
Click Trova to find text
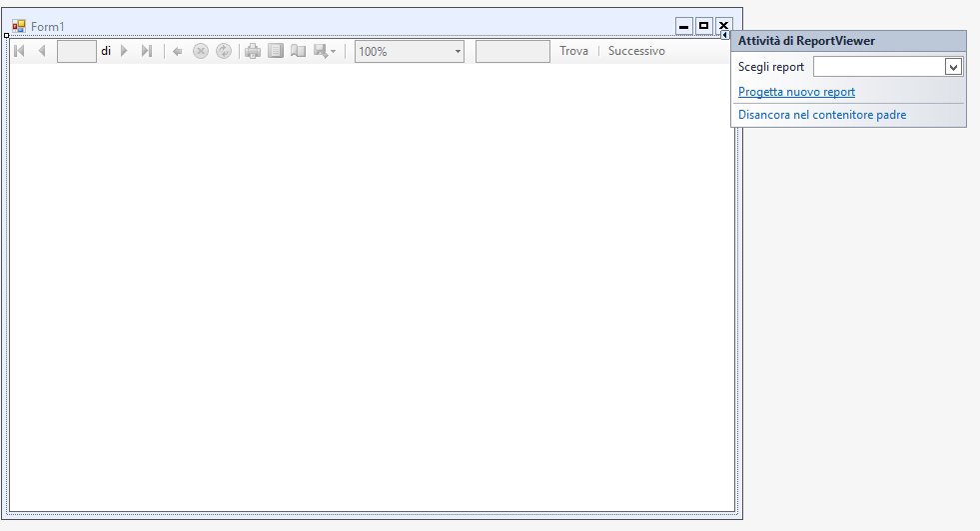pyautogui.click(x=573, y=51)
